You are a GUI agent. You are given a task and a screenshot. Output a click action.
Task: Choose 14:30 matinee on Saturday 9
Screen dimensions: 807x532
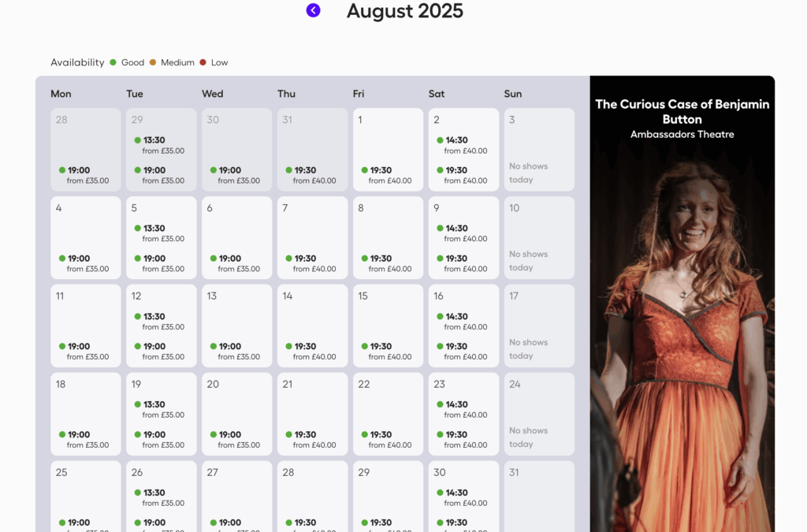pos(462,233)
